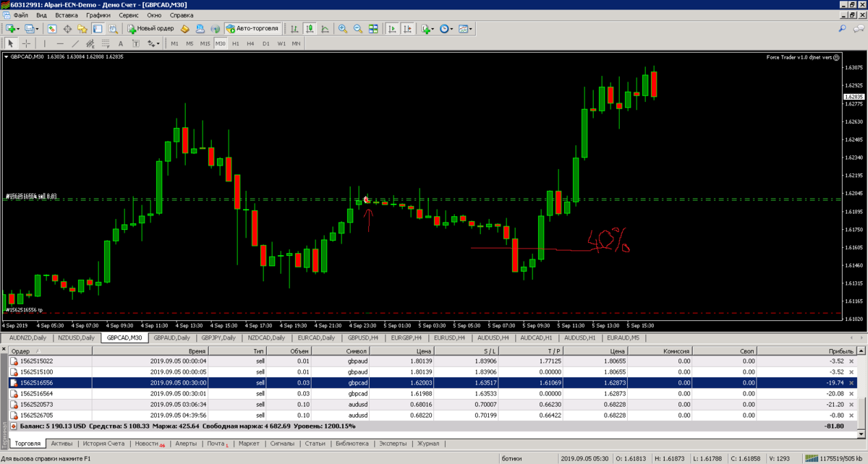Click the connection status 1175519/505 kb
This screenshot has width=868, height=464.
[833, 459]
